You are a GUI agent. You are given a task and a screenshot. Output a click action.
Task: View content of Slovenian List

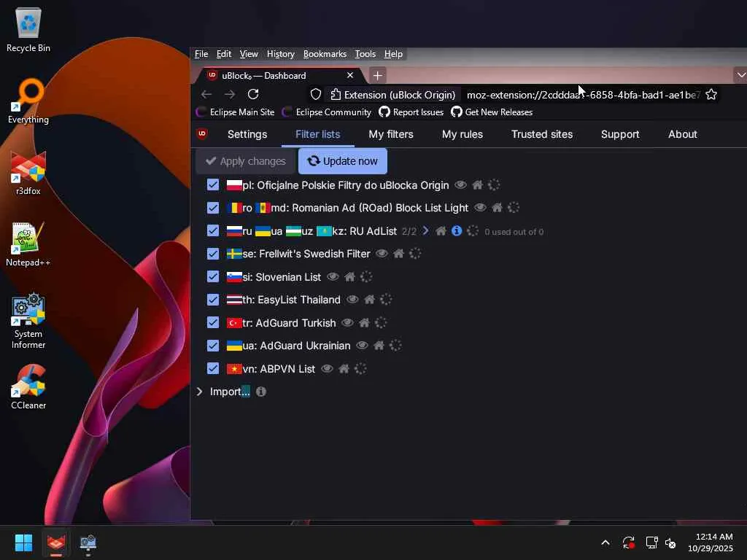[333, 276]
